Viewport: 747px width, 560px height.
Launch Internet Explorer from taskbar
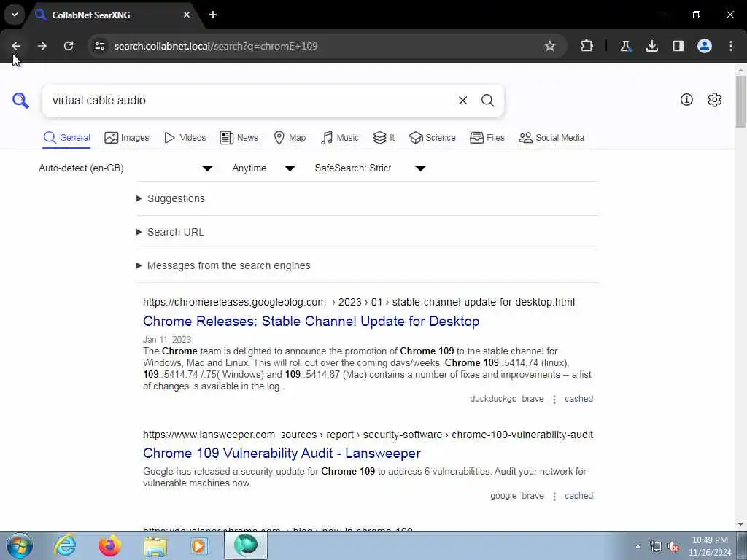click(x=65, y=545)
